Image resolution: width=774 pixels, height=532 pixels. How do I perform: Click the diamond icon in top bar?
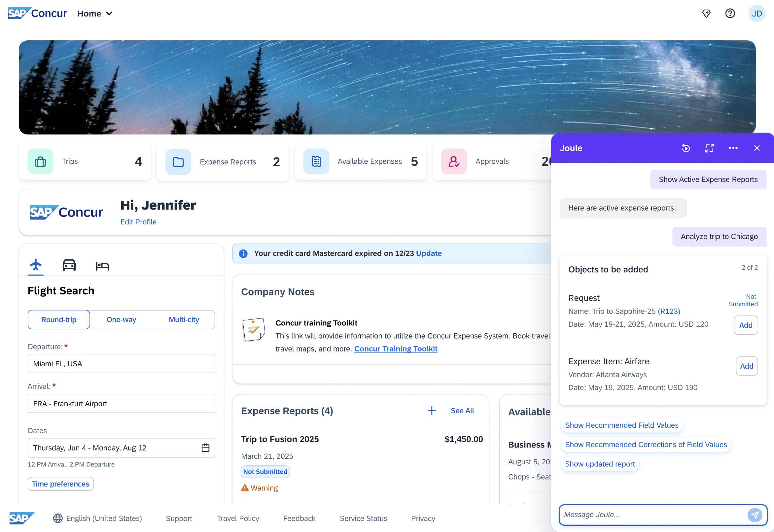[x=706, y=14]
